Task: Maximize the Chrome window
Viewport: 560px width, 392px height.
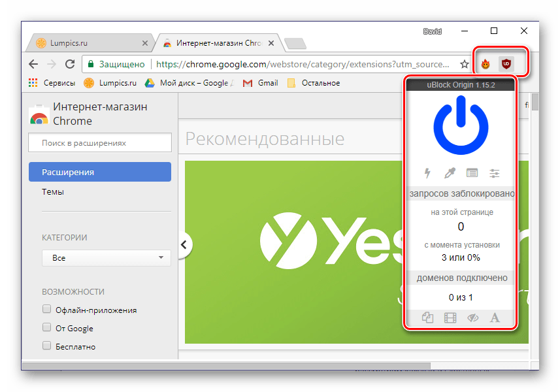Action: pyautogui.click(x=494, y=31)
